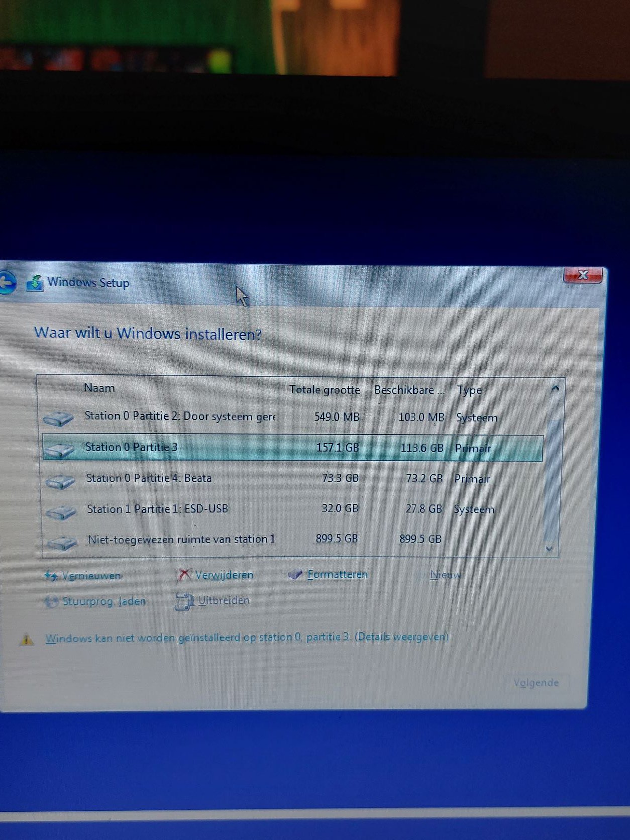Click Primair type of Partitie 3
The height and width of the screenshot is (840, 630).
click(473, 449)
